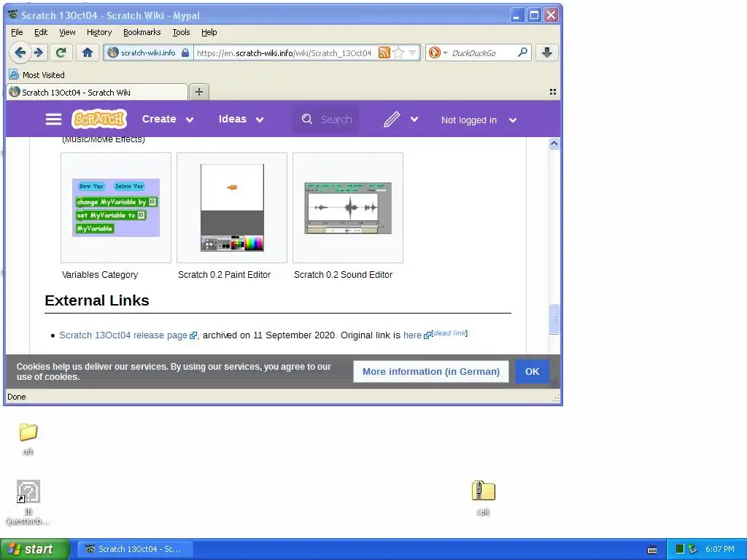Open the URL history dropdown arrow

pos(413,52)
